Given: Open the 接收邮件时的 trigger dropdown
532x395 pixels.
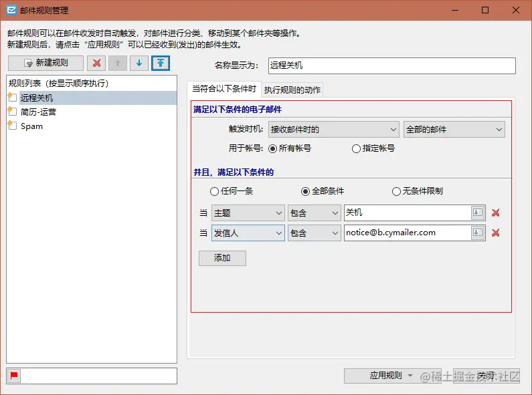Looking at the screenshot, I should [333, 130].
